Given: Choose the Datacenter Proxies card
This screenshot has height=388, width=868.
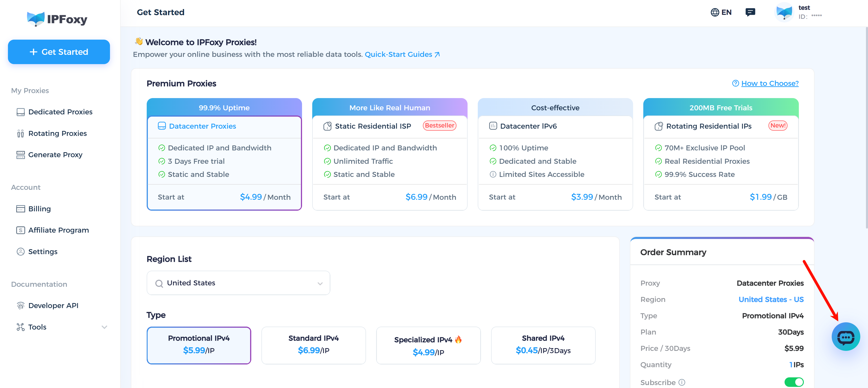Looking at the screenshot, I should [224, 154].
